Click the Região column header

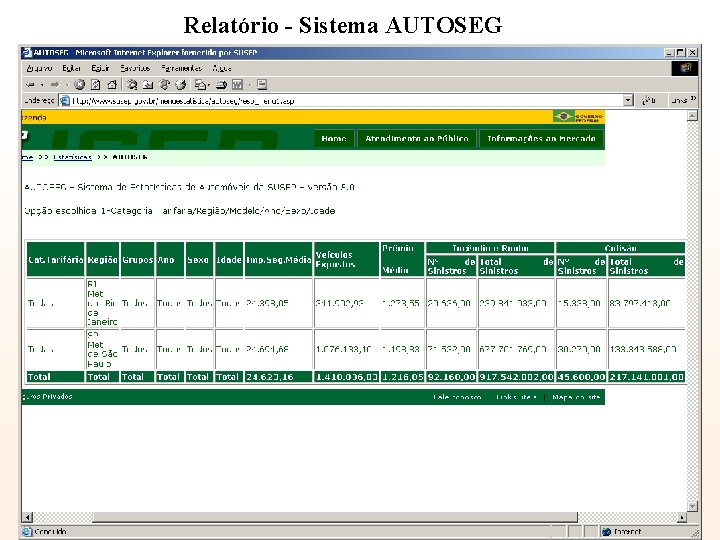pyautogui.click(x=102, y=259)
